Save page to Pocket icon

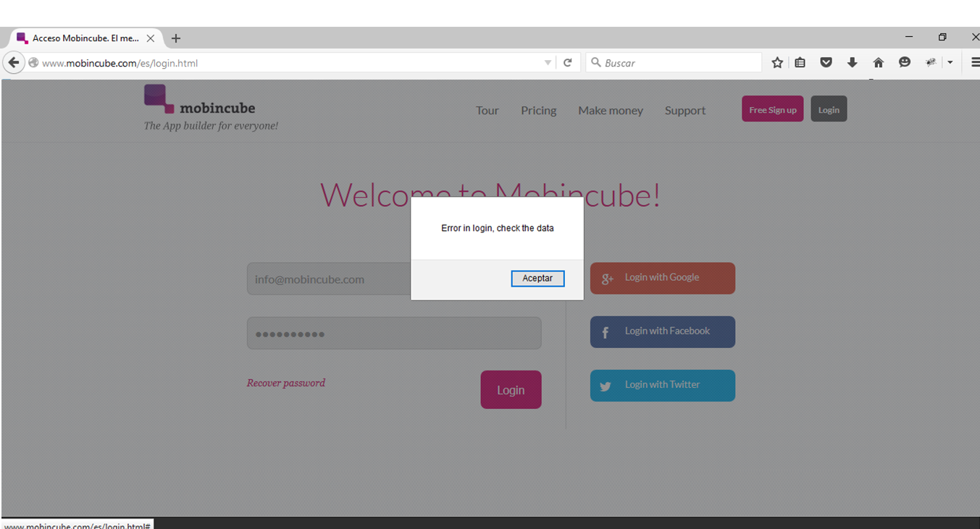826,63
